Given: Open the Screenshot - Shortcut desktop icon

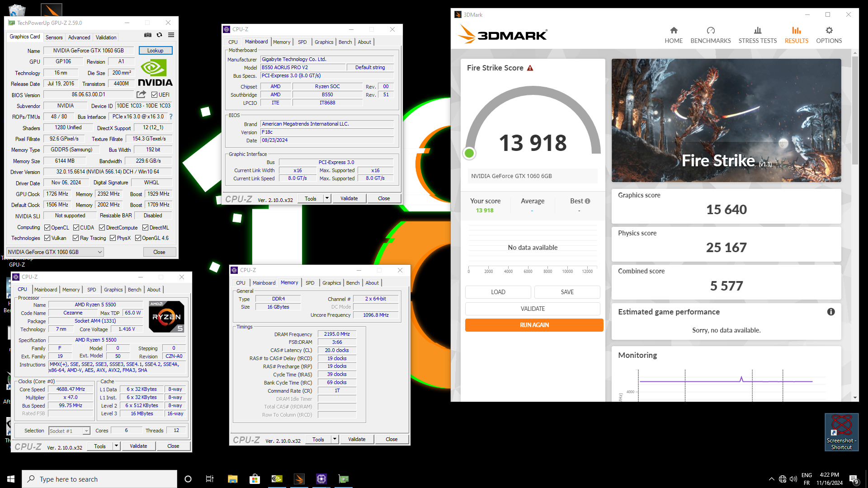Looking at the screenshot, I should pos(841,432).
